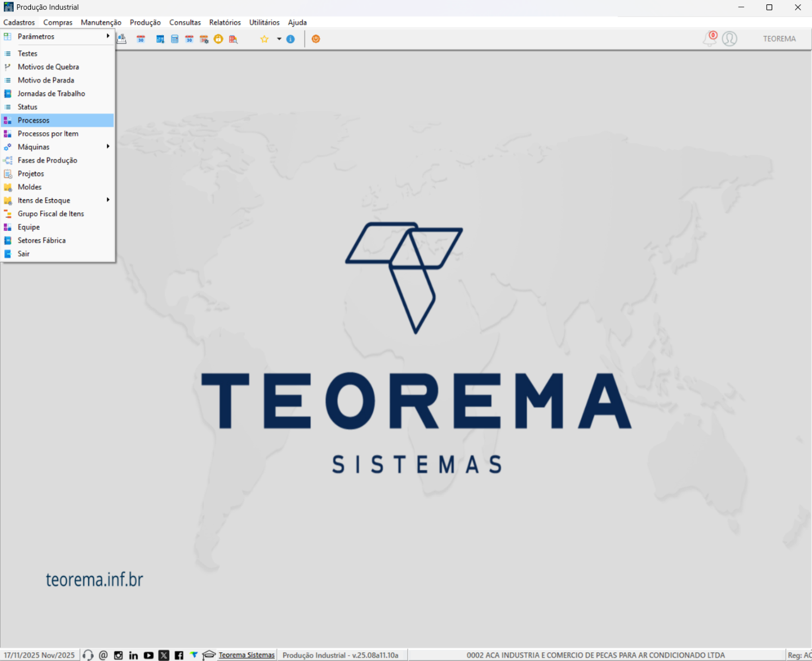Click the version text Produção Industrial v.25.08a11.10a
Viewport: 812px width, 661px height.
(341, 655)
